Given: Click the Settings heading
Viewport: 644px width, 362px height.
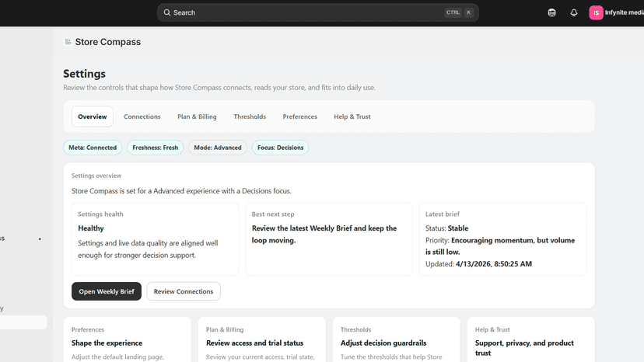Looking at the screenshot, I should [x=84, y=74].
